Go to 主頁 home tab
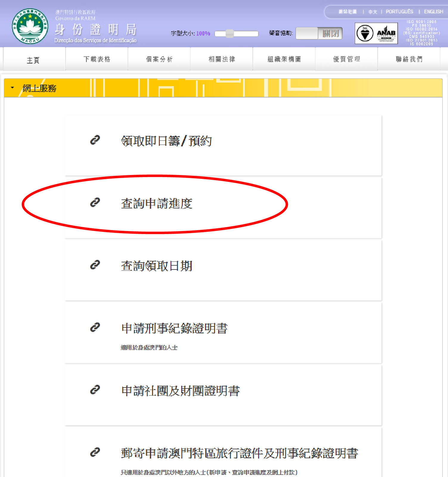The height and width of the screenshot is (477, 448). [33, 60]
